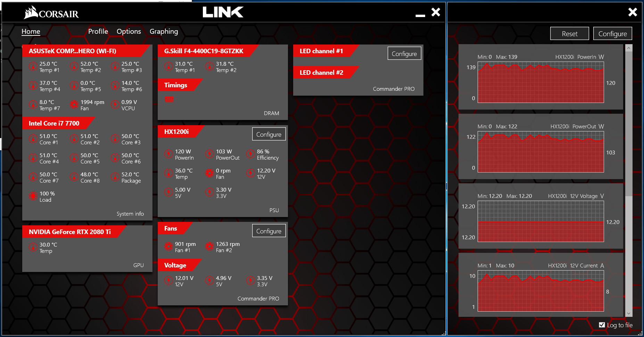Click the PSU 0 rpm Fan icon
644x337 pixels.
tap(209, 173)
